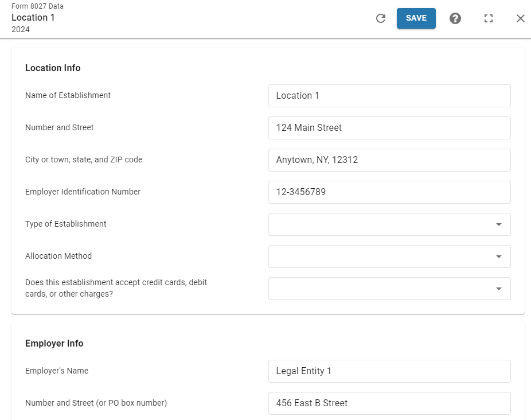Viewport: 531px width, 420px height.
Task: Click the credit cards question label
Action: [116, 288]
